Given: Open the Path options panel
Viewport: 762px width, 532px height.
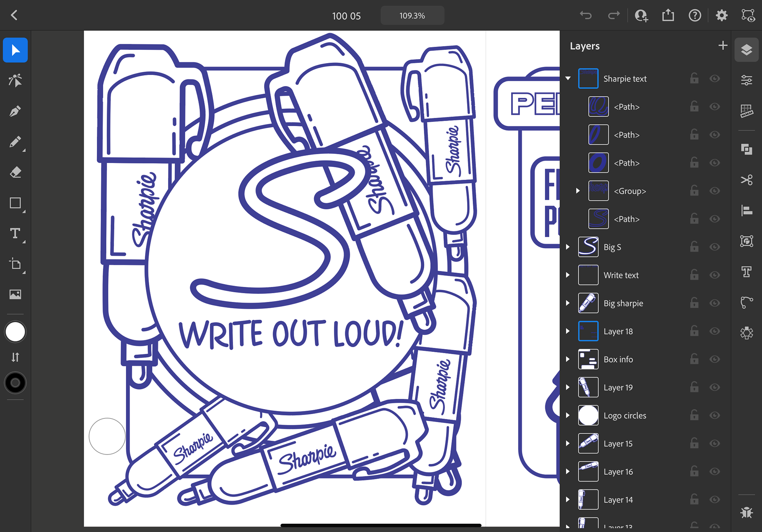Looking at the screenshot, I should pos(747,302).
